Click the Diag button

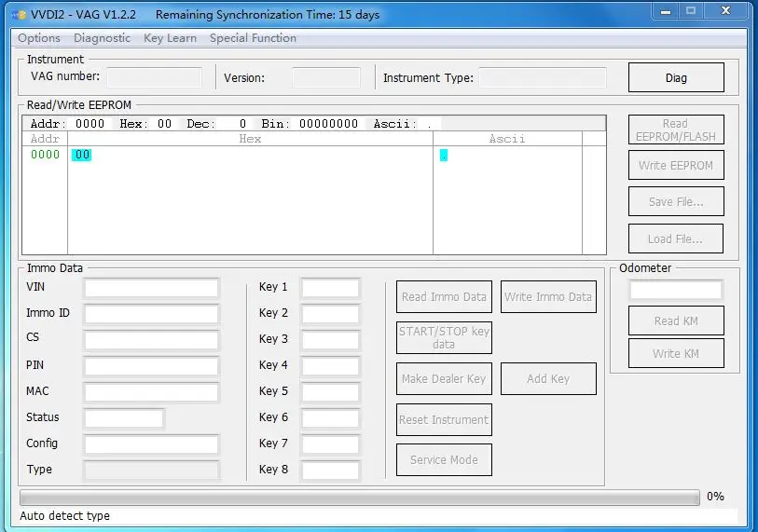click(676, 77)
